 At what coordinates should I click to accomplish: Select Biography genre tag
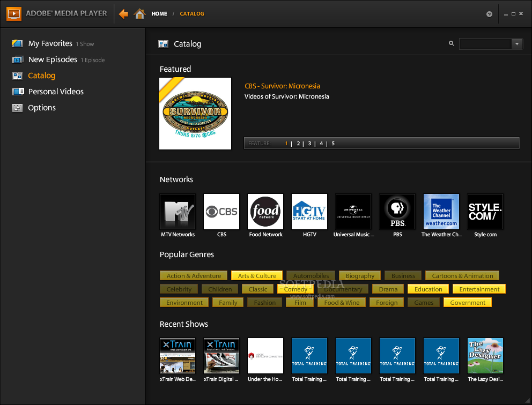[x=360, y=276]
